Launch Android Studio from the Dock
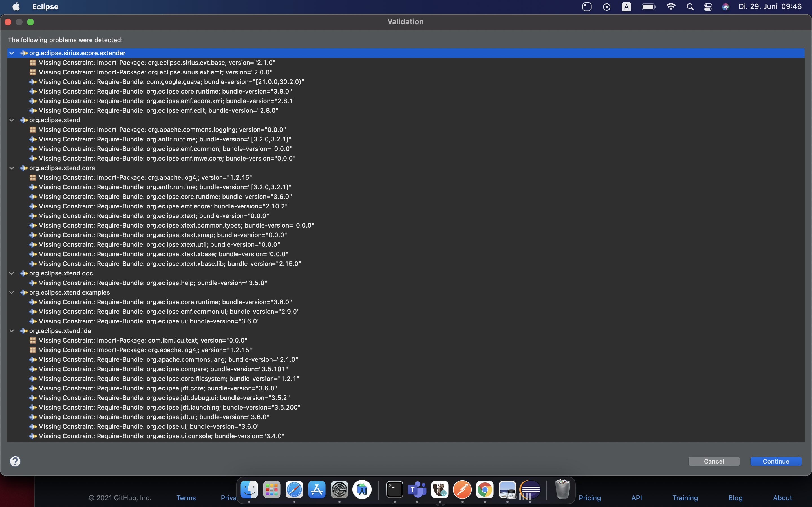812x507 pixels. pyautogui.click(x=362, y=490)
